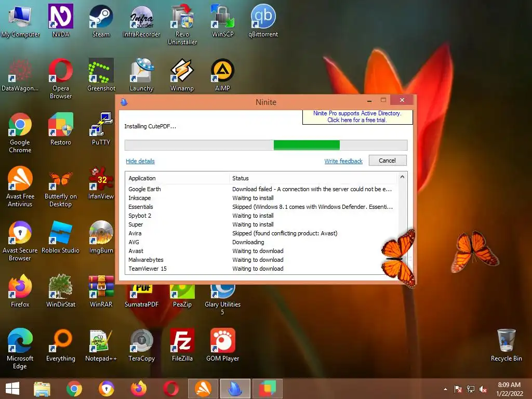Select the SumatraPDF desktop shortcut
The image size is (532, 399).
pyautogui.click(x=141, y=297)
